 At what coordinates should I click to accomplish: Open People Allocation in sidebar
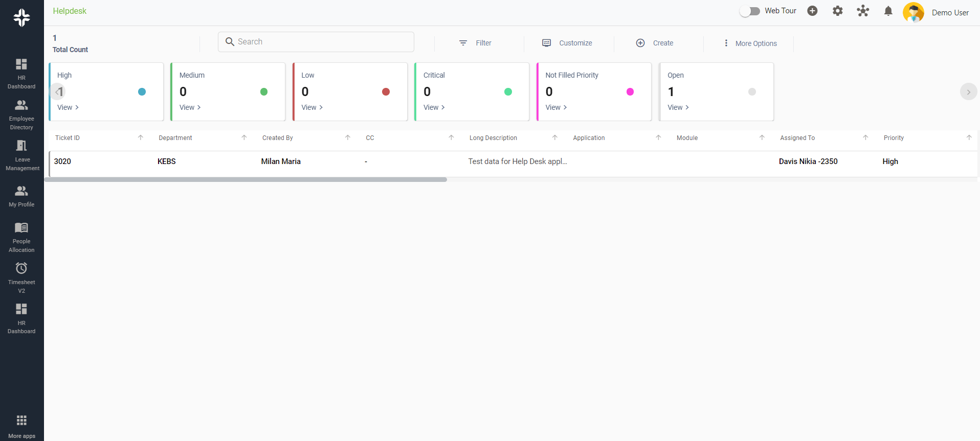21,237
